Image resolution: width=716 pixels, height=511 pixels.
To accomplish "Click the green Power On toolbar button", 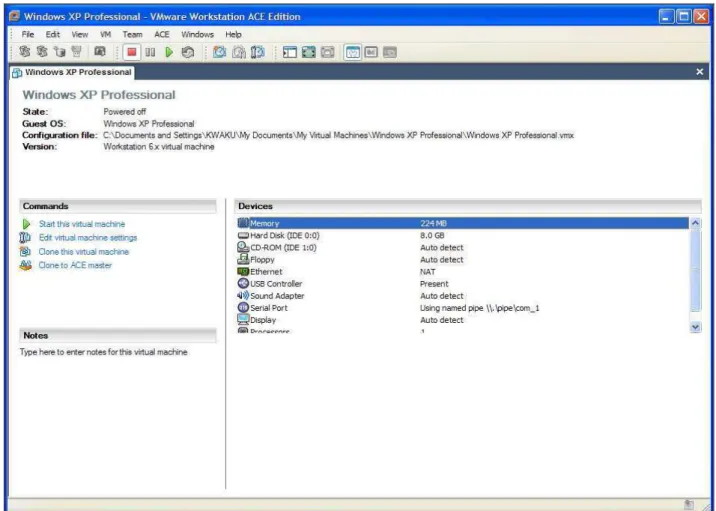I will (x=169, y=53).
